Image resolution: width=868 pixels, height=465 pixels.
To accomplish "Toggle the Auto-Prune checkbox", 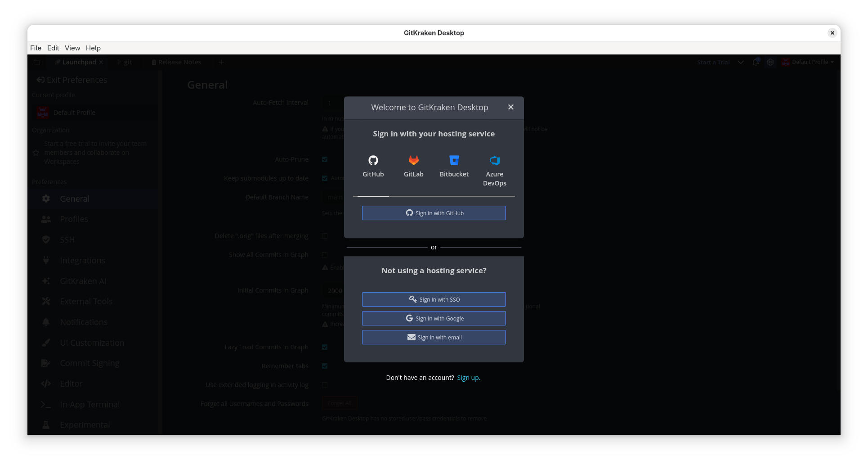I will point(325,159).
